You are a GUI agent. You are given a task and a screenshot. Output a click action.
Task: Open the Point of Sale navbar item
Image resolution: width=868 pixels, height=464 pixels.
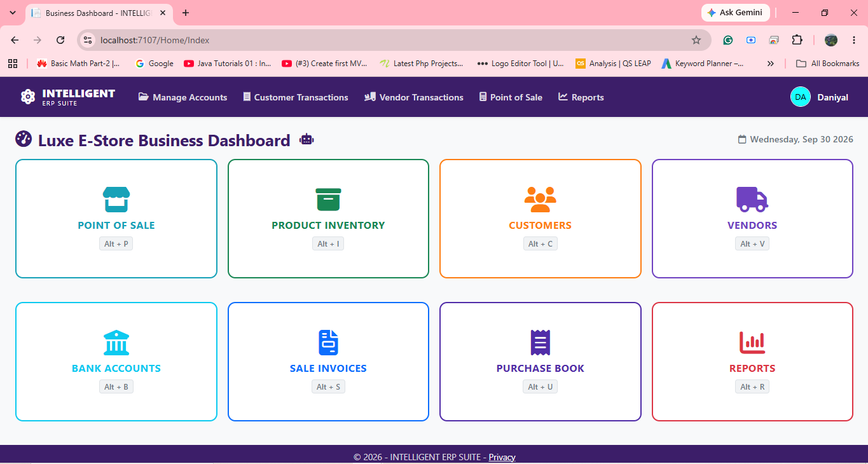point(511,97)
